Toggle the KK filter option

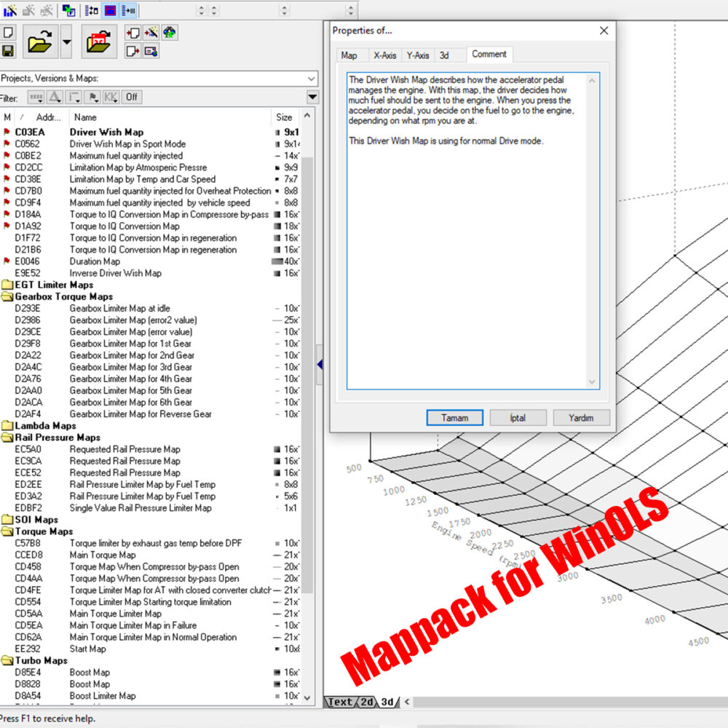(x=111, y=97)
